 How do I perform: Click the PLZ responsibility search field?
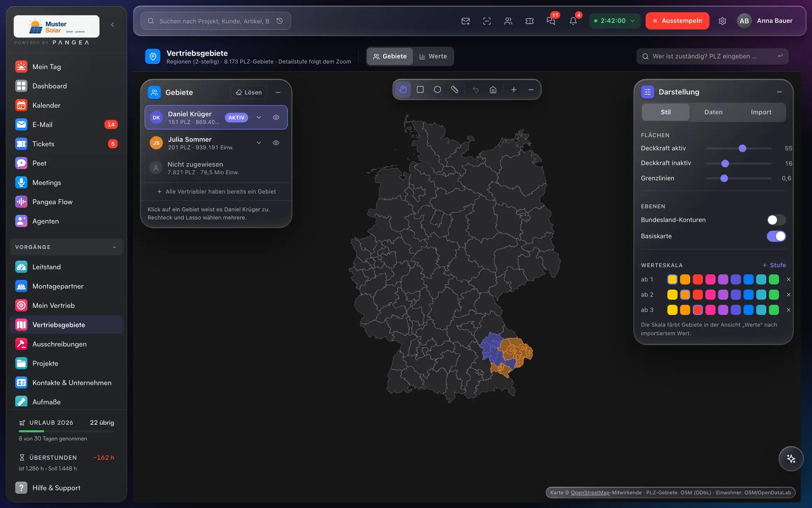pyautogui.click(x=712, y=56)
